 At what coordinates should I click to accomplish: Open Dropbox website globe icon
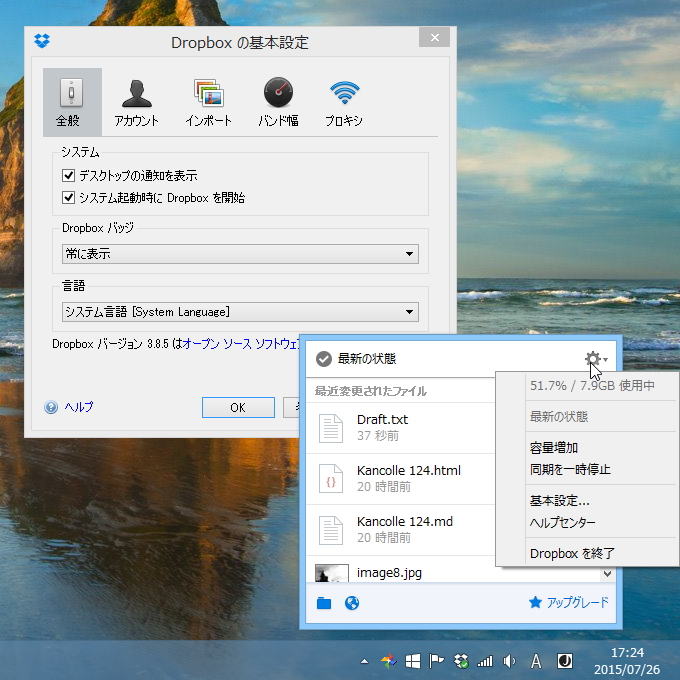352,603
